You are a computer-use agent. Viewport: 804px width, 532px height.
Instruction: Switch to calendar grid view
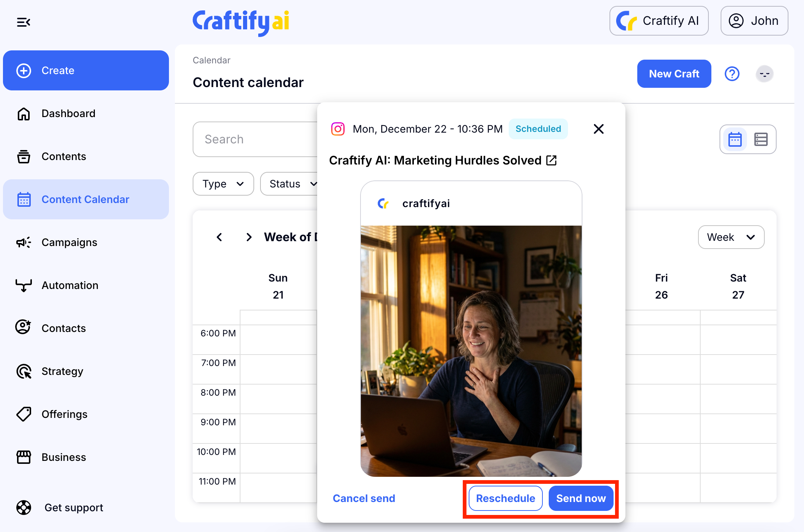[x=735, y=139]
